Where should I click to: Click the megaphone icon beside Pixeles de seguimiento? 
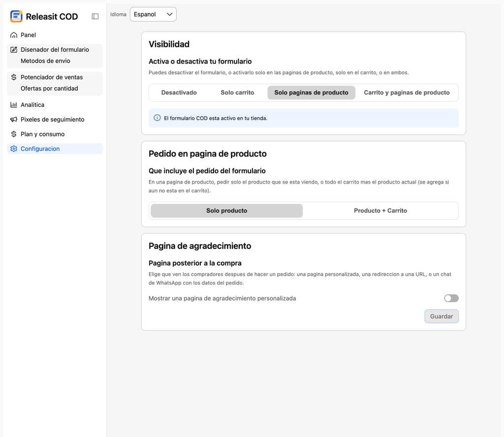[14, 119]
